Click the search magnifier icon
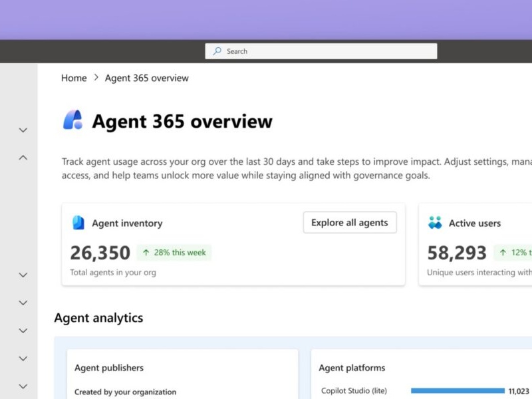This screenshot has width=532, height=399. click(217, 51)
